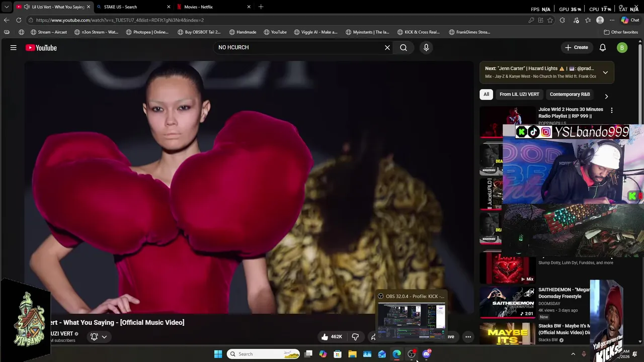Switch to Discord from the taskbar
The image size is (644, 362).
(427, 354)
